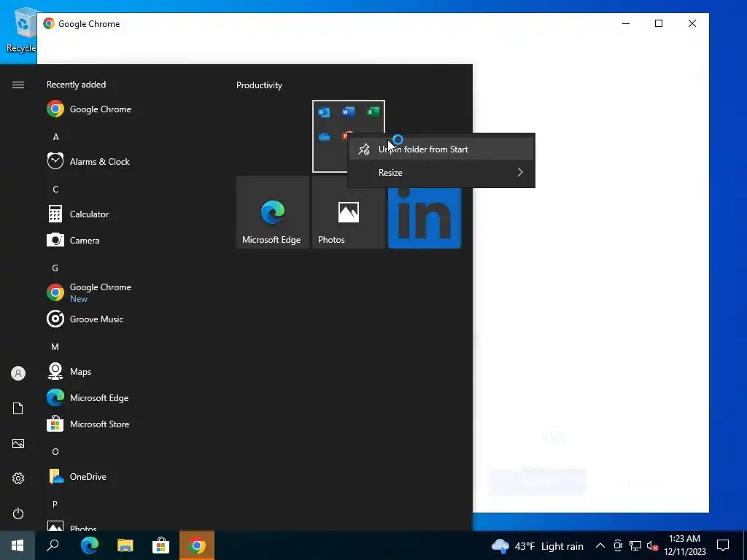Select Unpin folder from Start
The image size is (747, 560).
tap(441, 149)
